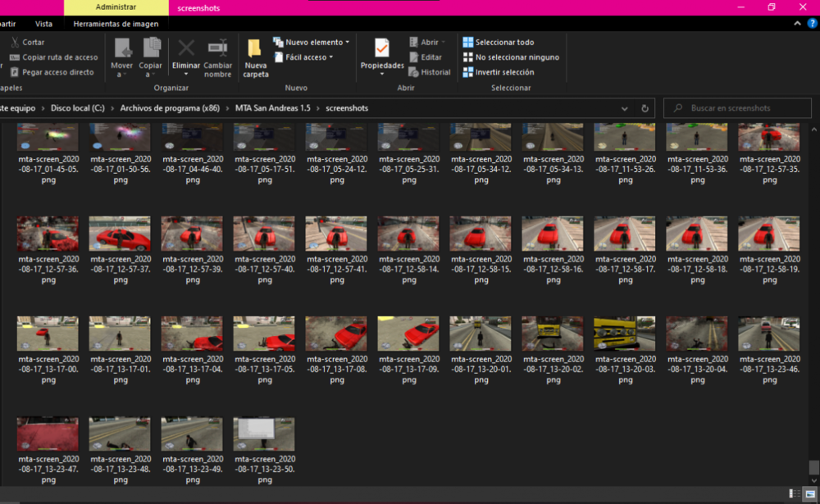Click the Copiar a icon
This screenshot has height=504, width=820.
point(152,48)
